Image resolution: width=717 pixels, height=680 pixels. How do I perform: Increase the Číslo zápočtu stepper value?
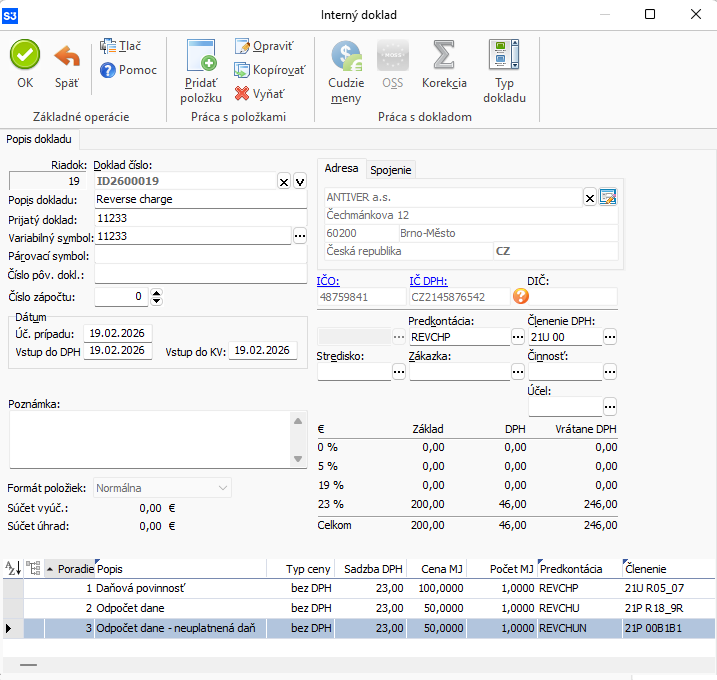pos(156,292)
